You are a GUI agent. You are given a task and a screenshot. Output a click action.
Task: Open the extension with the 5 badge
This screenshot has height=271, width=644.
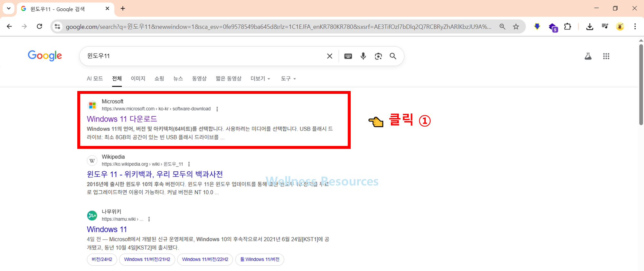(x=553, y=27)
